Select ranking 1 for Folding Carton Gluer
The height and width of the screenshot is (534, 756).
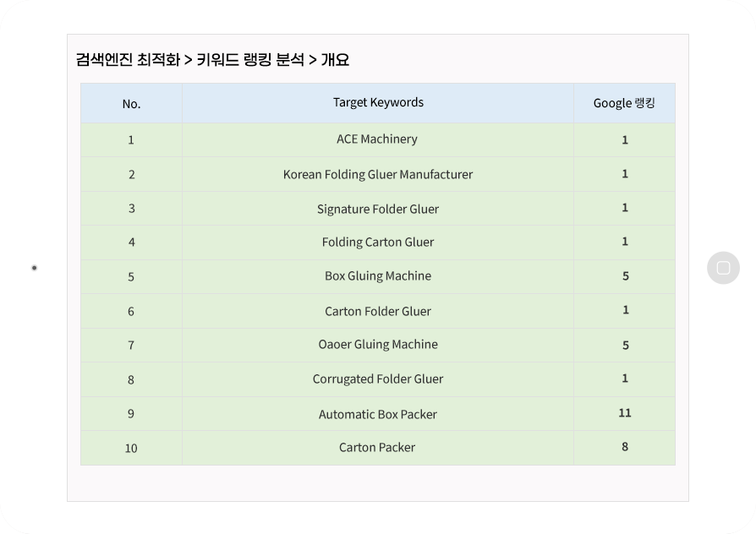(625, 242)
